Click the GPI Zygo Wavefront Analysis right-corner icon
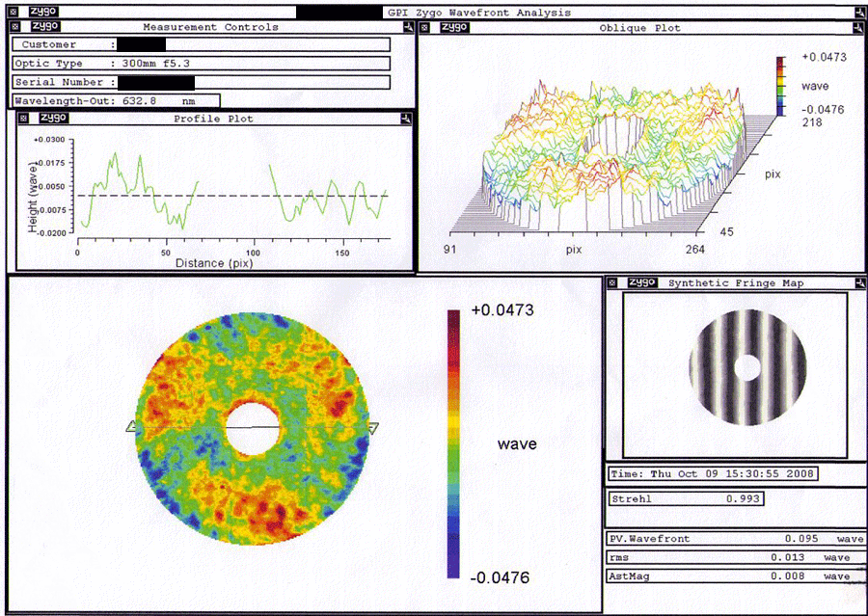The image size is (868, 616). [x=860, y=13]
